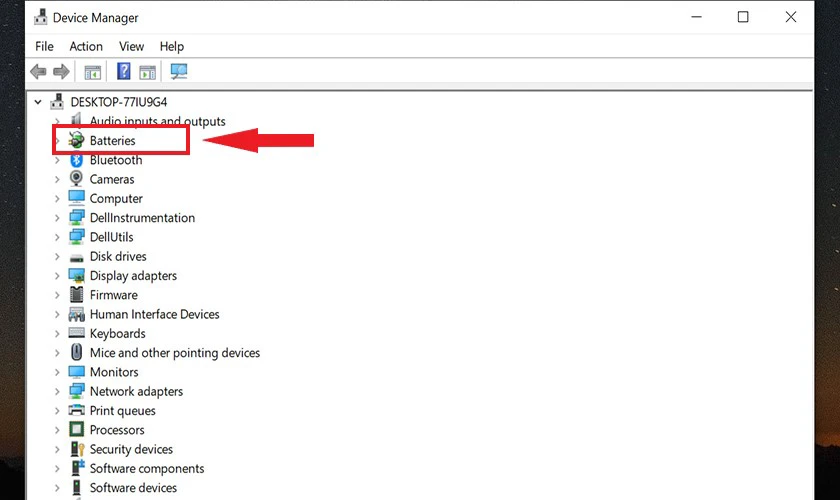Open the blue Help toolbar icon
The height and width of the screenshot is (500, 840).
point(124,71)
